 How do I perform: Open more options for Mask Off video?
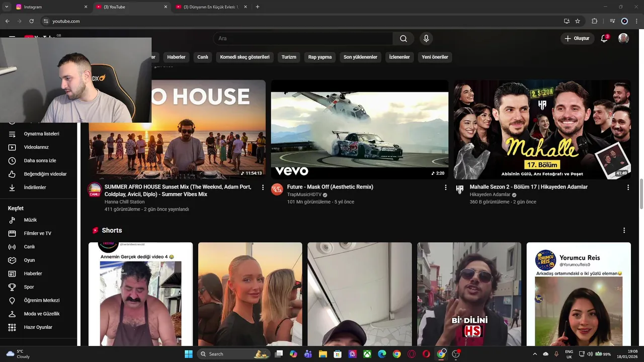point(445,188)
